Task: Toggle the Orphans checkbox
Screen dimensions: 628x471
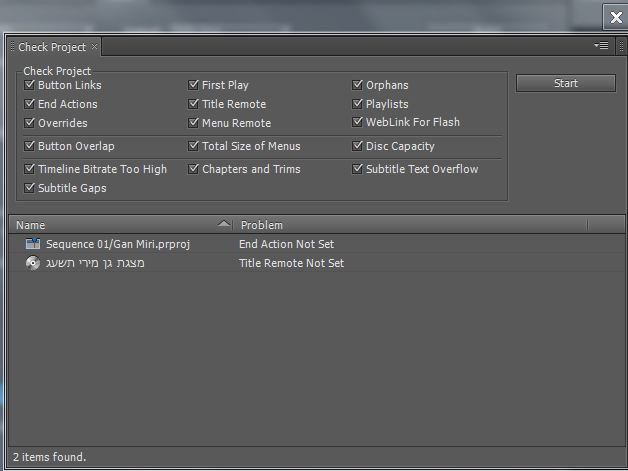Action: [x=357, y=85]
